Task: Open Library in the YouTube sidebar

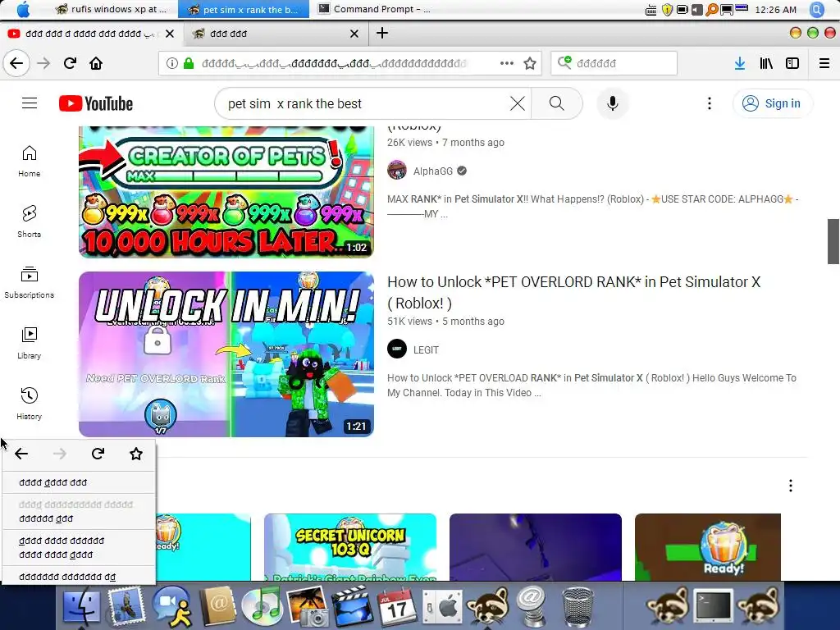Action: coord(29,344)
